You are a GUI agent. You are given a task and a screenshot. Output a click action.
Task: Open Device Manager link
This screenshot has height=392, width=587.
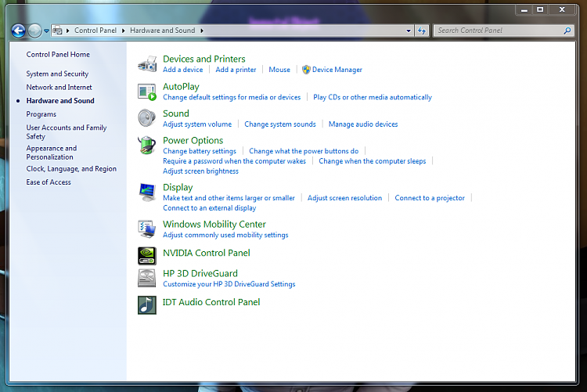pos(337,70)
